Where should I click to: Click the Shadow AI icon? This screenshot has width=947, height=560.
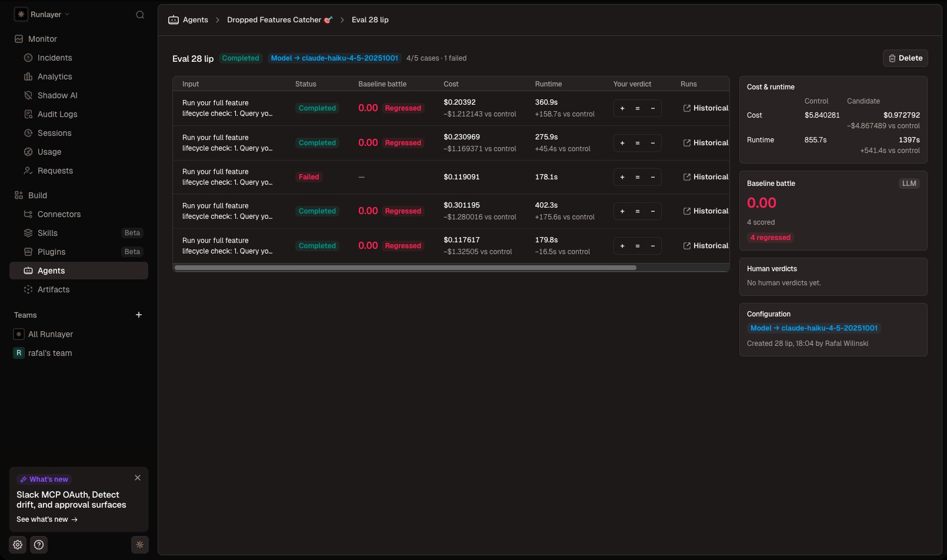[x=28, y=95]
